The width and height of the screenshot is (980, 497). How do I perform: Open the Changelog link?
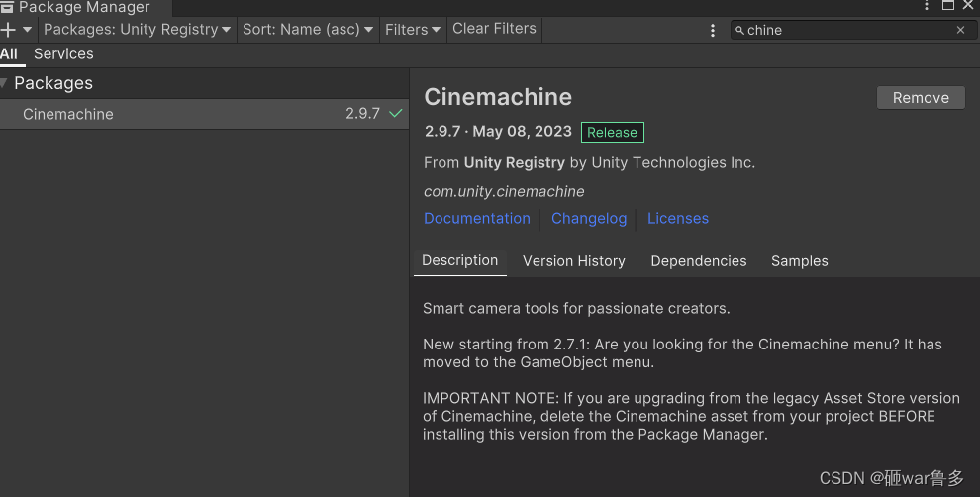tap(589, 218)
